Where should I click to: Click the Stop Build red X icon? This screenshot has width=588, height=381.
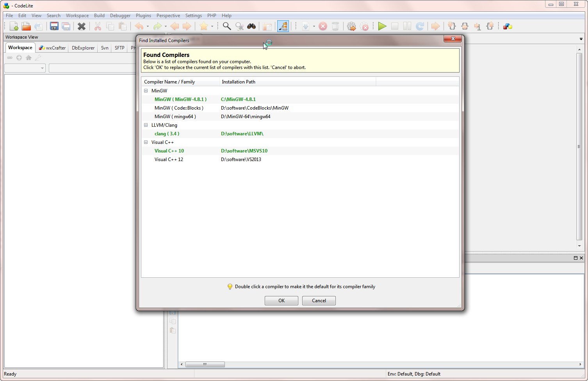(x=323, y=26)
